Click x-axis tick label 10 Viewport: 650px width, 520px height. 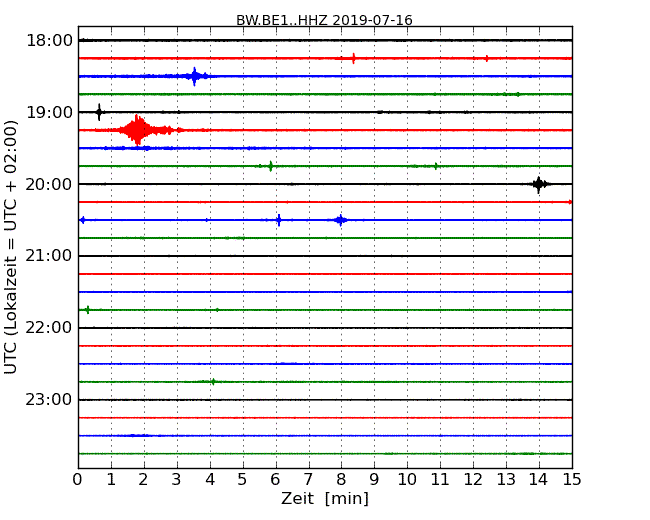pos(407,480)
